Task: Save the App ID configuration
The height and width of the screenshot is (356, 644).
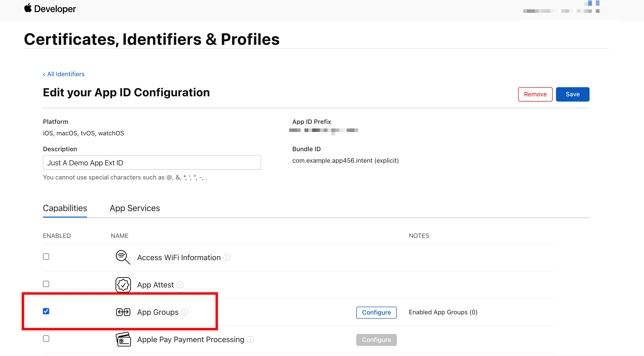Action: coord(572,94)
